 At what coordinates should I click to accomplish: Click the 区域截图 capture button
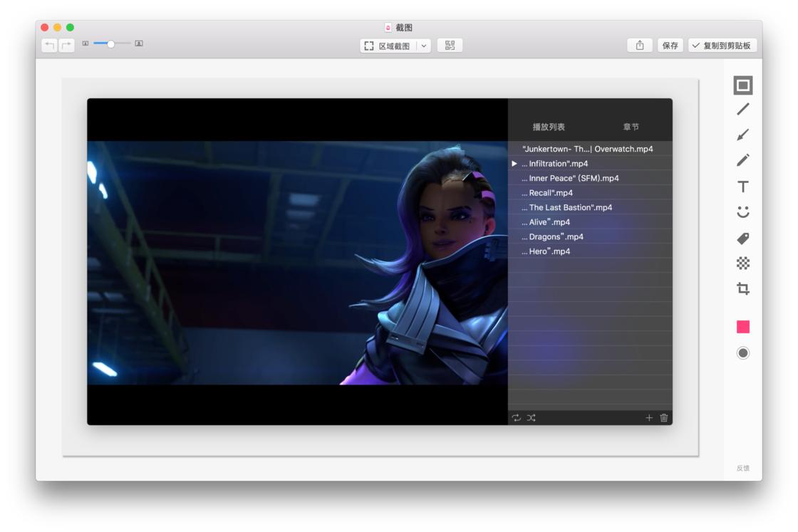(388, 46)
